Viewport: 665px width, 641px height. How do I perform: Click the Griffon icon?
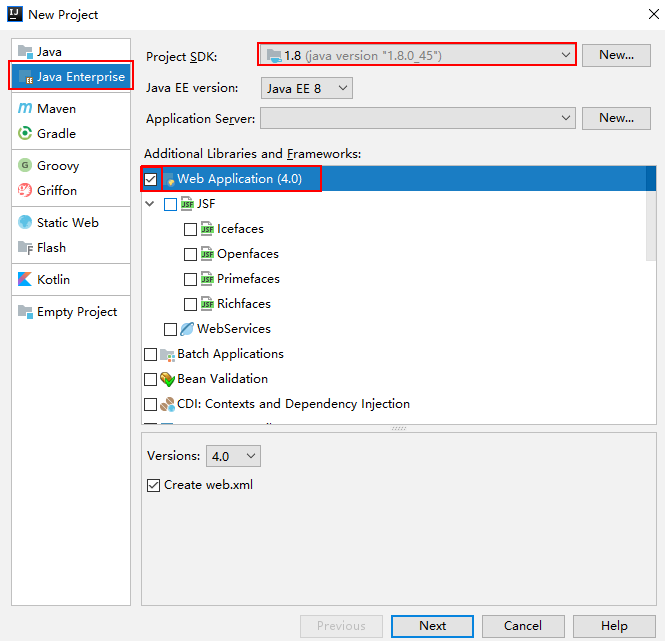pyautogui.click(x=25, y=190)
